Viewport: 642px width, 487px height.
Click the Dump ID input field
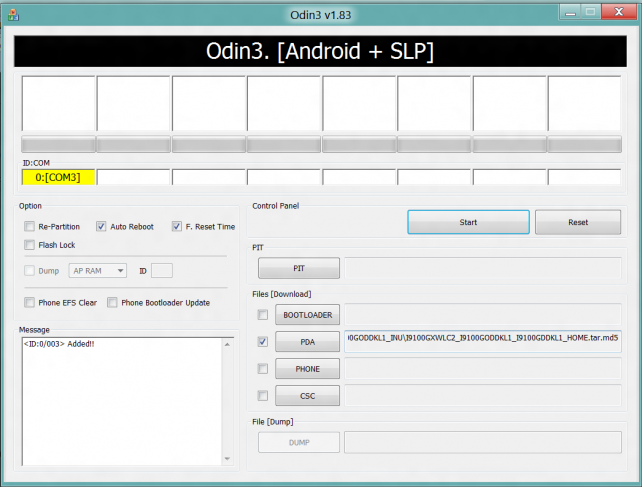click(x=162, y=271)
